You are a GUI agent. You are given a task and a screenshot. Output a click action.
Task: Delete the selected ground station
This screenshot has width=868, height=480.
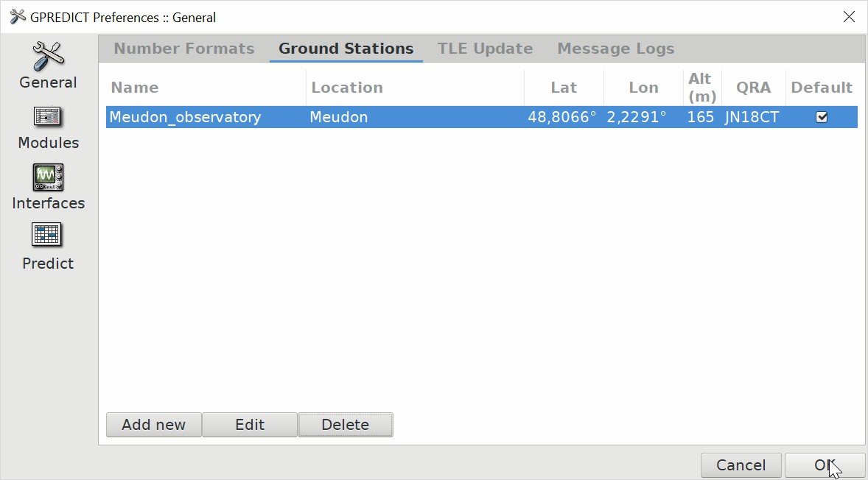click(346, 425)
